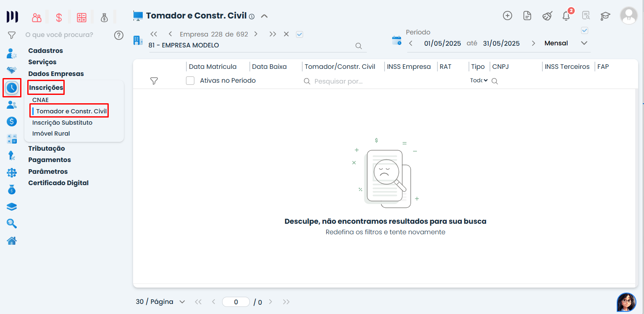Open the blue dollar coin module

(x=12, y=122)
